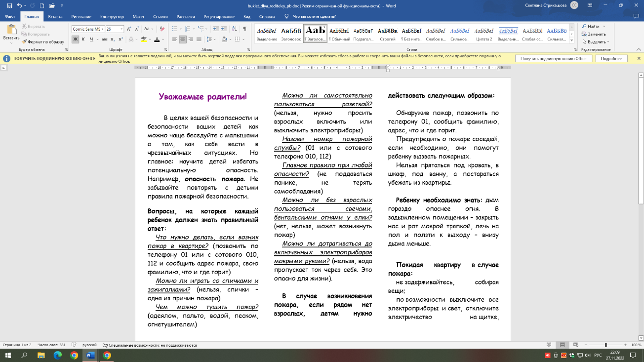Switch to Макет tab
Viewport: 644px width, 362px height.
pyautogui.click(x=139, y=16)
